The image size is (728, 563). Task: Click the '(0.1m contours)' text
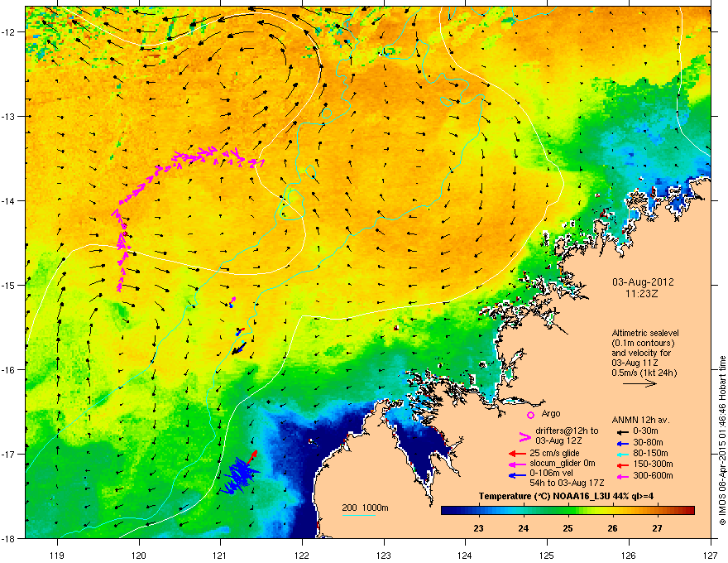tap(643, 344)
